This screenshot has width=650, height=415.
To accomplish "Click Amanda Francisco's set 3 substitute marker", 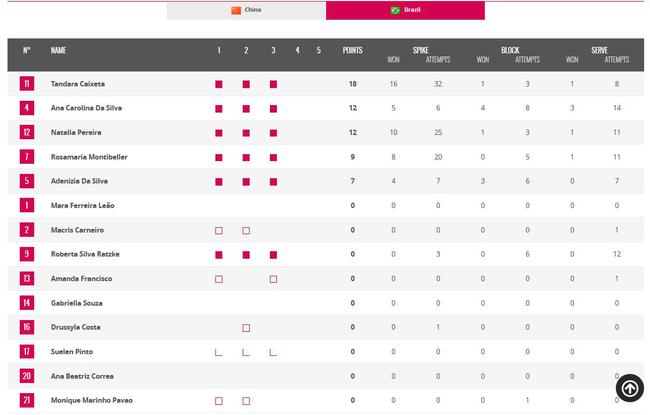I will point(273,279).
